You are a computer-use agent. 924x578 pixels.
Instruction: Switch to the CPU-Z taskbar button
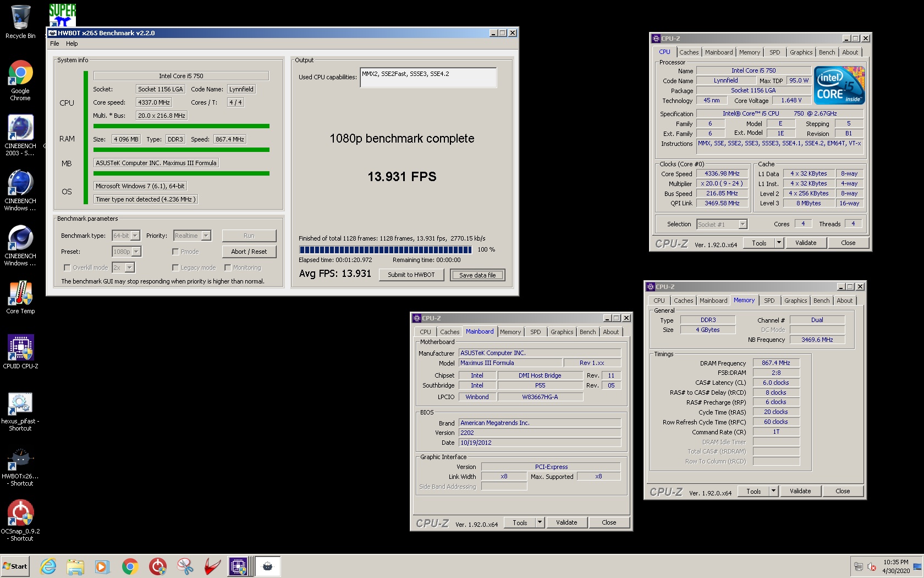239,566
